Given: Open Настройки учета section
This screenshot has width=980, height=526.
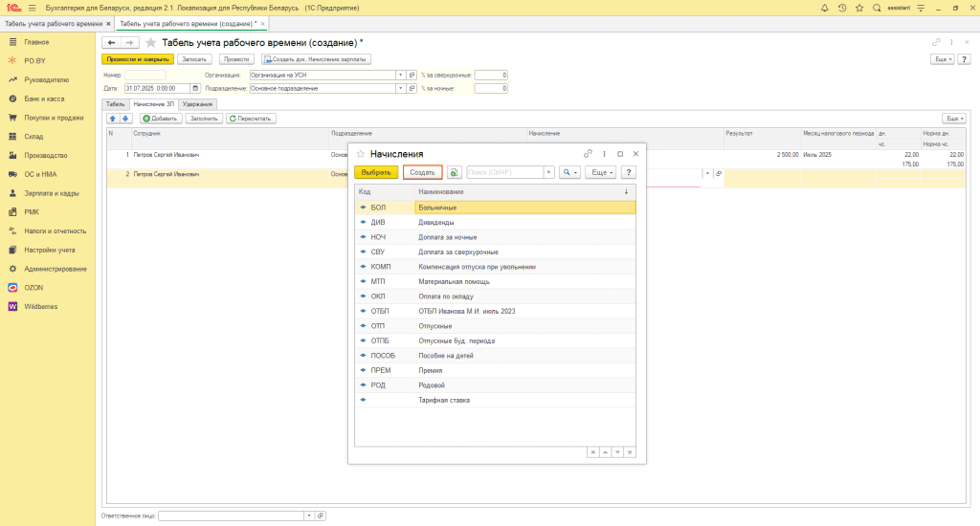Looking at the screenshot, I should point(48,250).
